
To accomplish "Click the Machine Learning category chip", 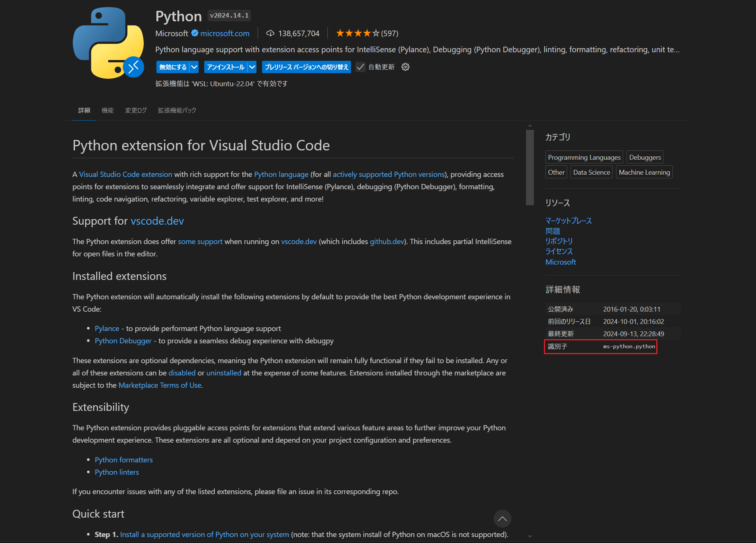I will (644, 172).
